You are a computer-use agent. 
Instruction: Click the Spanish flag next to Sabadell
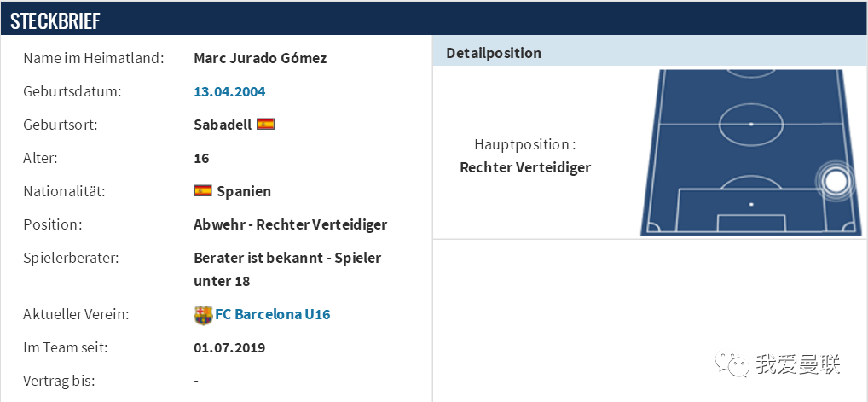pyautogui.click(x=265, y=125)
